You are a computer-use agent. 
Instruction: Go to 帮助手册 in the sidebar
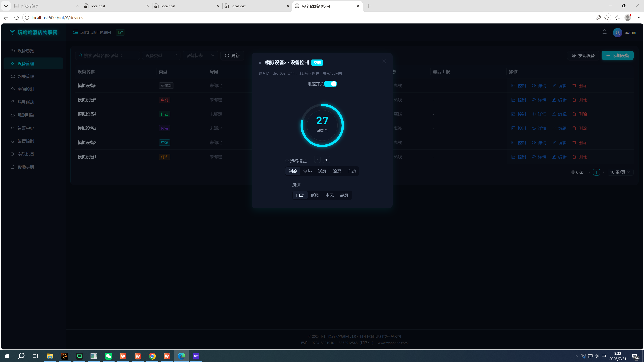(34, 167)
